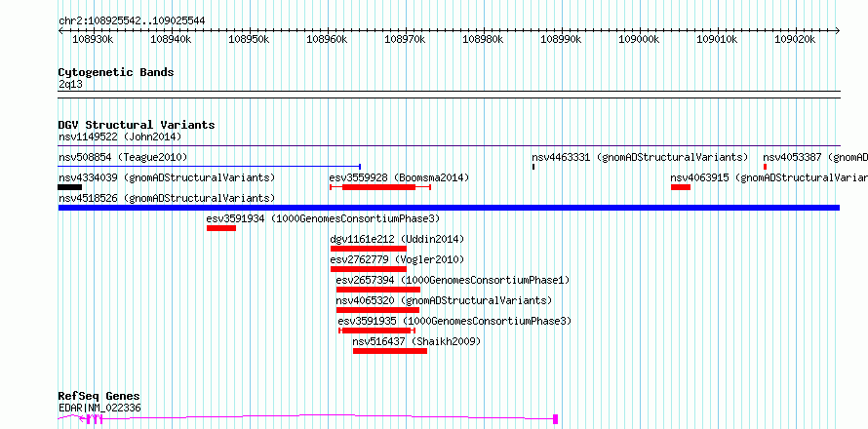
Task: Click the 108990k ruler label
Action: point(562,39)
